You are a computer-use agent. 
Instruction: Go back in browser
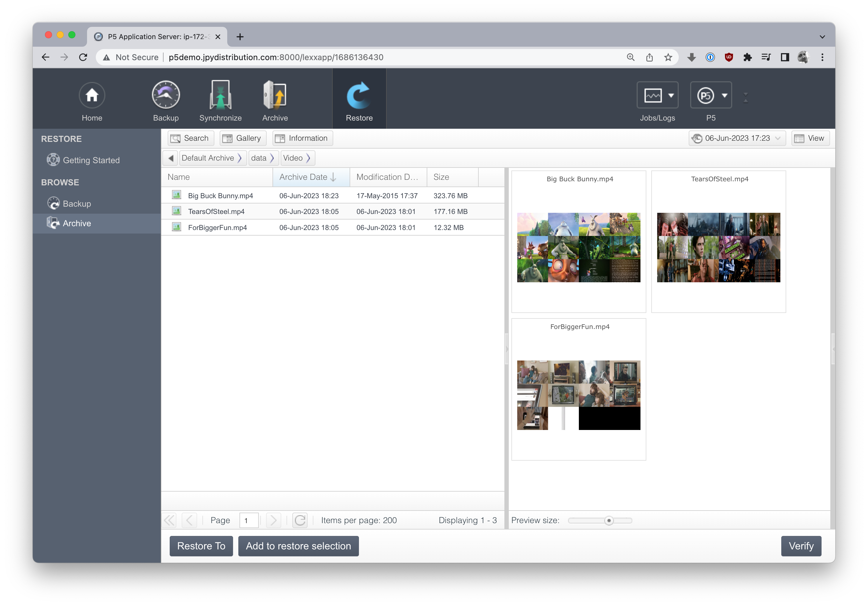click(45, 57)
